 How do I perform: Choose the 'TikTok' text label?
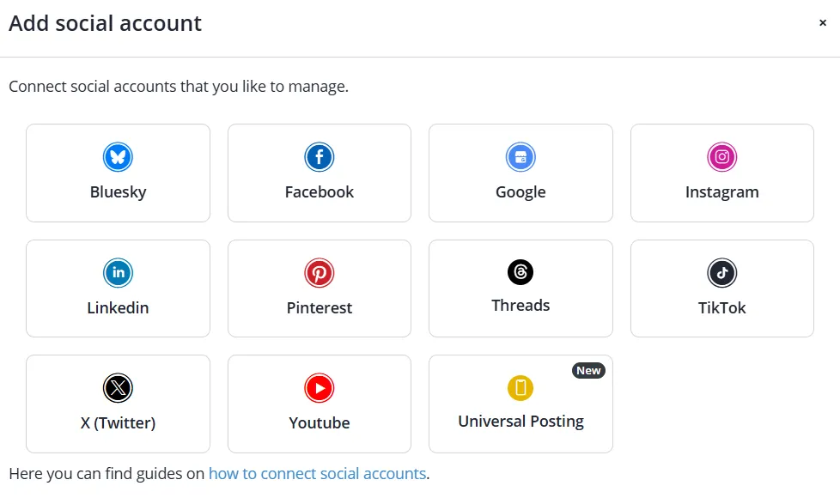tap(722, 307)
